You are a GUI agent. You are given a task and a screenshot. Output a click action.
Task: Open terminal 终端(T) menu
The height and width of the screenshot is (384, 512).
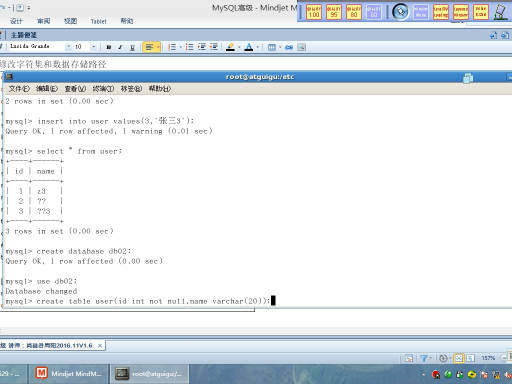point(103,89)
